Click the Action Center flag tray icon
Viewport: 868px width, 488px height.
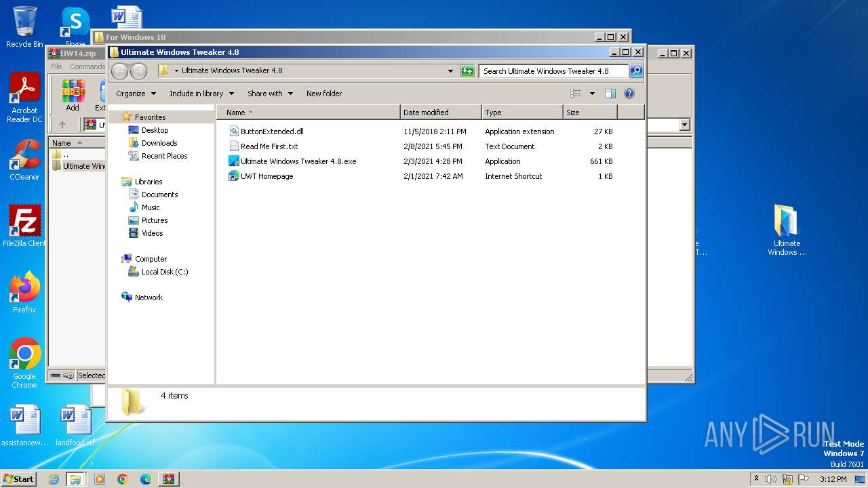pyautogui.click(x=804, y=479)
